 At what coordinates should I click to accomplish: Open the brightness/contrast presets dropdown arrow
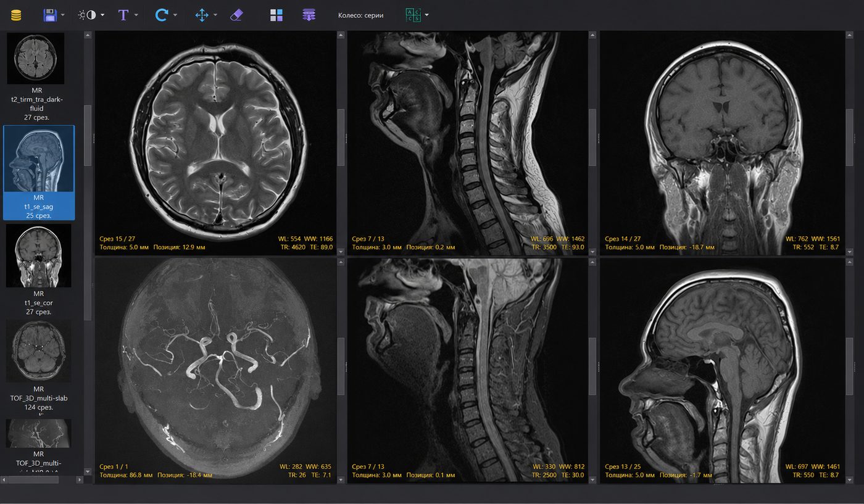pyautogui.click(x=102, y=15)
